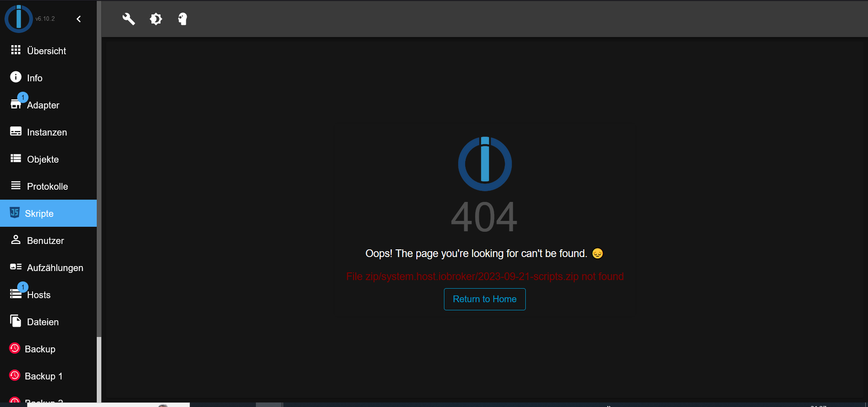Click the Backup 1 clock icon
Screen dimensions: 868x407
15,375
